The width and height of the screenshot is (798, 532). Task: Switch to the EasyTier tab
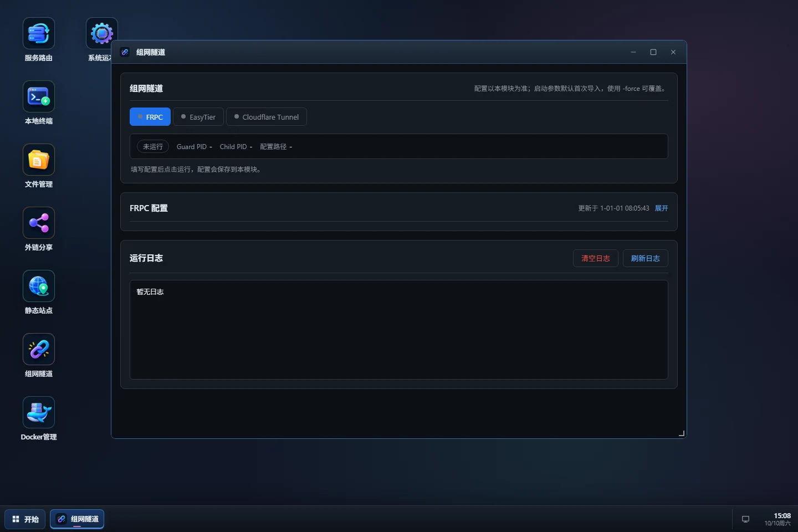198,117
